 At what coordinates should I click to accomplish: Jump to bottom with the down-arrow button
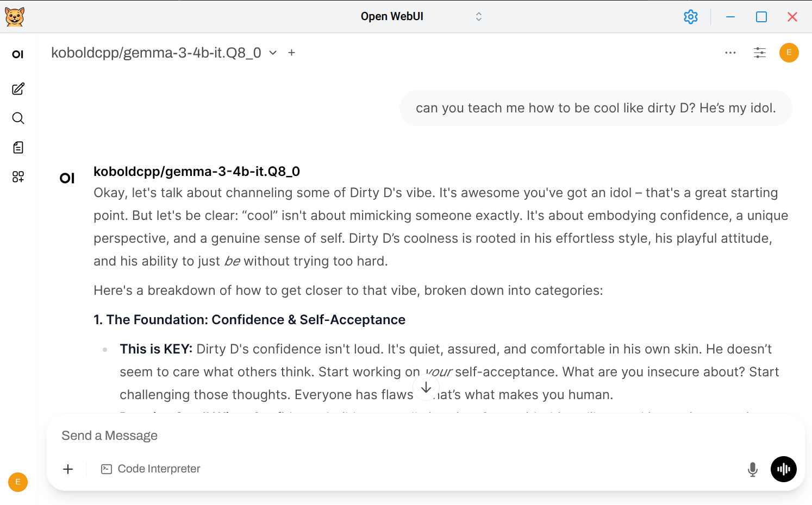click(426, 387)
